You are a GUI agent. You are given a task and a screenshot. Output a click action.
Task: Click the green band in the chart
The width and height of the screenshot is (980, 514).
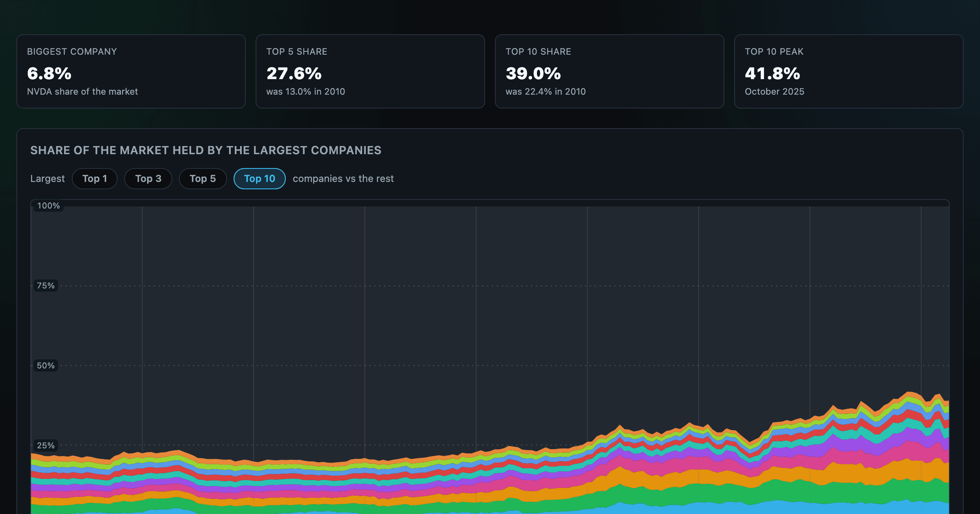pyautogui.click(x=857, y=494)
